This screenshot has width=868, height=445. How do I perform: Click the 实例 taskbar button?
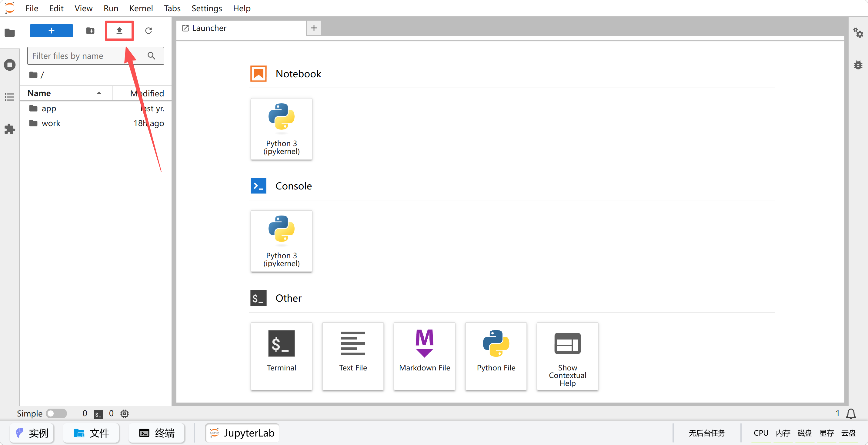(x=32, y=433)
